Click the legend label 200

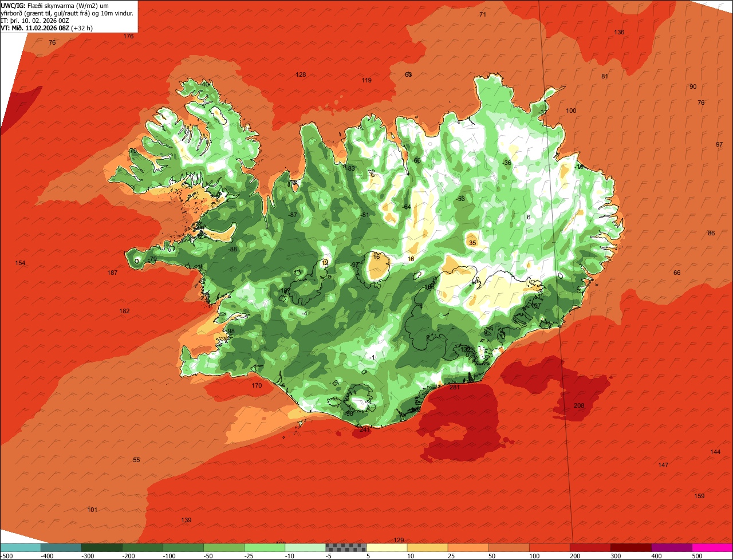pyautogui.click(x=576, y=555)
